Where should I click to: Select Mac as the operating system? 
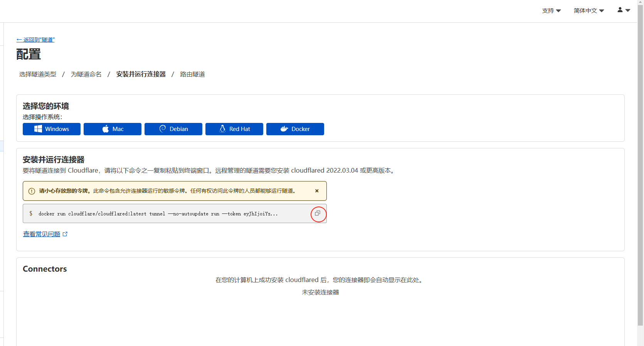pyautogui.click(x=113, y=129)
